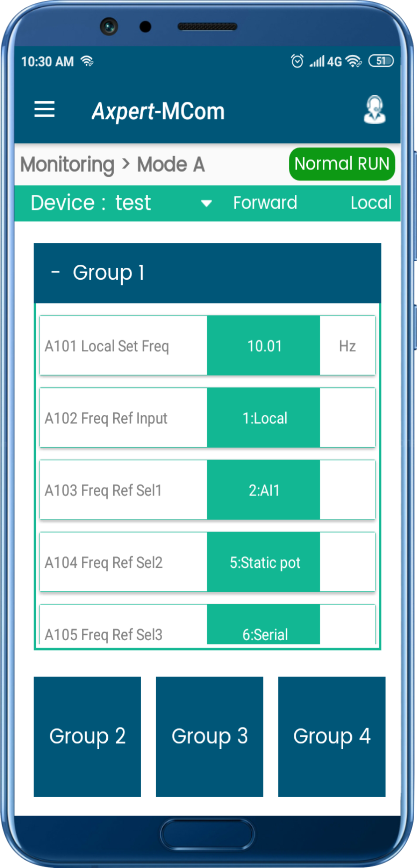Tap the alarm clock status icon

pyautogui.click(x=297, y=61)
